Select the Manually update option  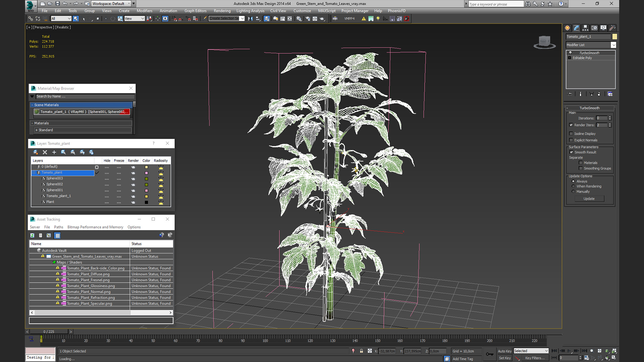pyautogui.click(x=573, y=192)
